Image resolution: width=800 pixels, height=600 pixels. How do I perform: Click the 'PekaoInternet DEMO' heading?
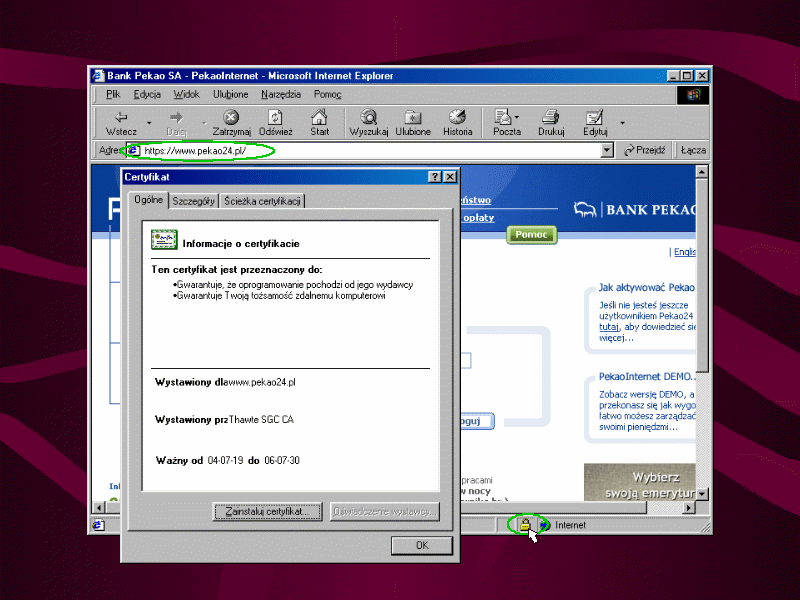(647, 377)
